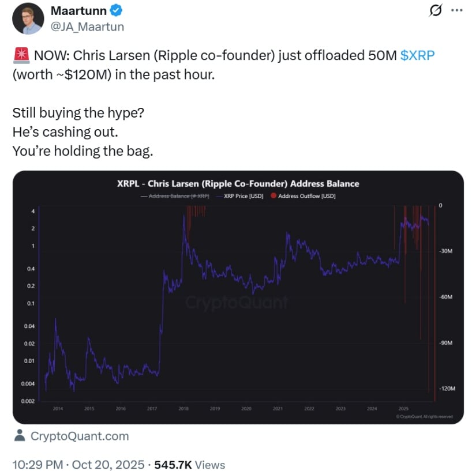Click the Grok slashed-circle icon
The width and height of the screenshot is (476, 471).
437,12
